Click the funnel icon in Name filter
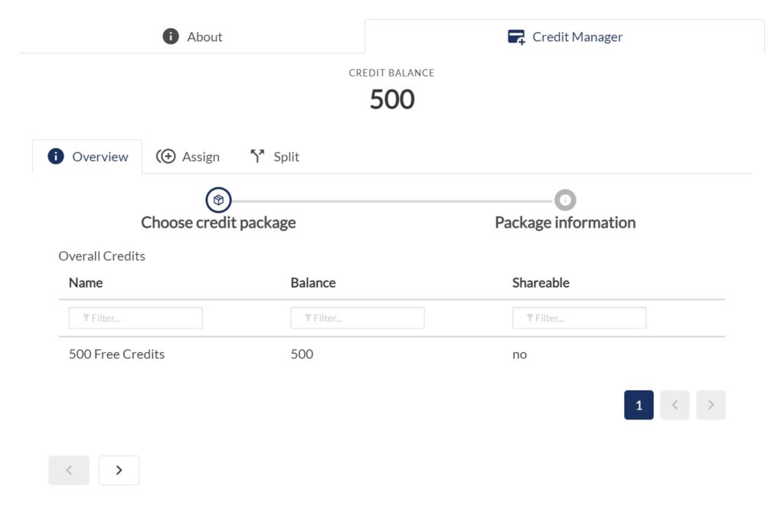 click(86, 318)
